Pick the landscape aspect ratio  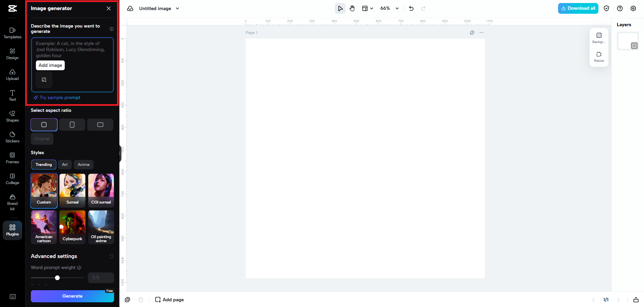pos(100,125)
